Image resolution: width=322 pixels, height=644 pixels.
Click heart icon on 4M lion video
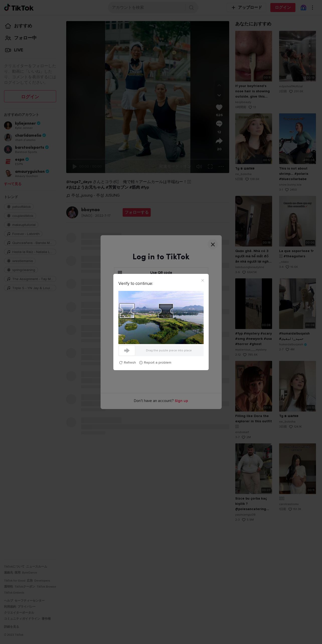click(x=287, y=349)
